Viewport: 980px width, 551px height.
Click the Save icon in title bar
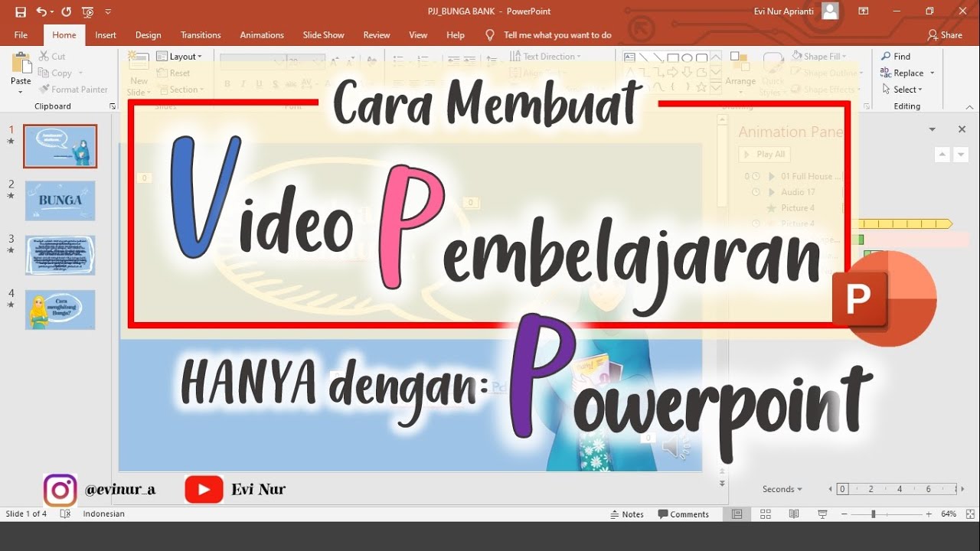point(21,11)
